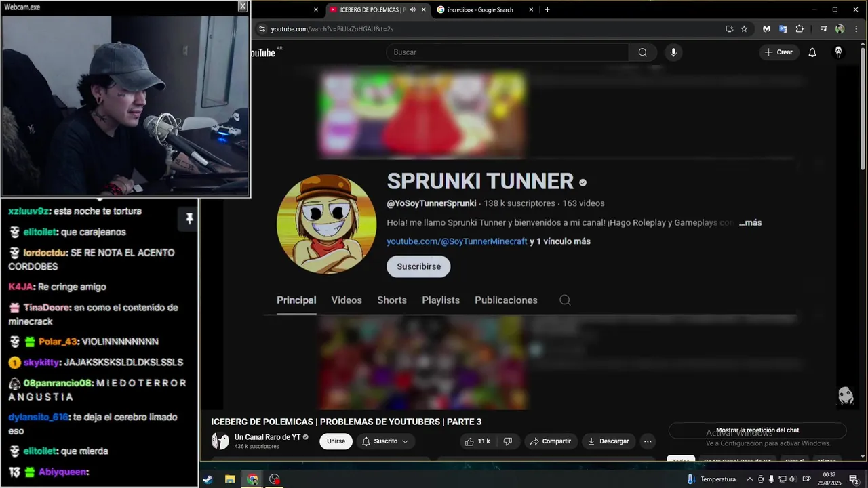Open a new browser tab

click(x=547, y=9)
